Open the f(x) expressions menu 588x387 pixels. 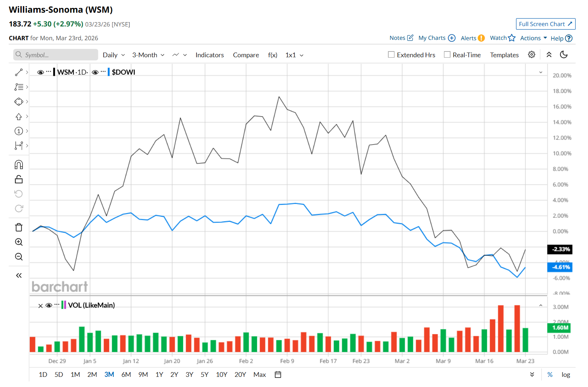point(273,55)
